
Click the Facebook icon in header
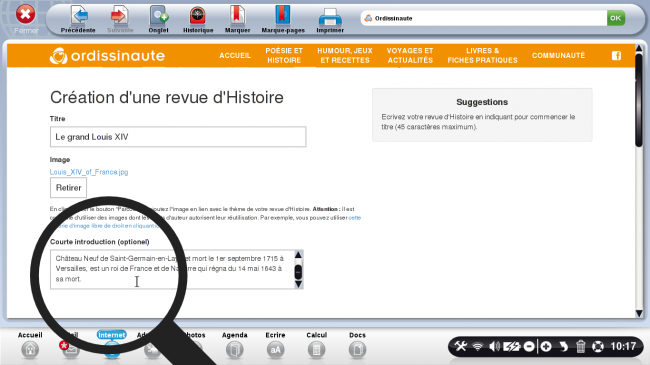tap(616, 56)
